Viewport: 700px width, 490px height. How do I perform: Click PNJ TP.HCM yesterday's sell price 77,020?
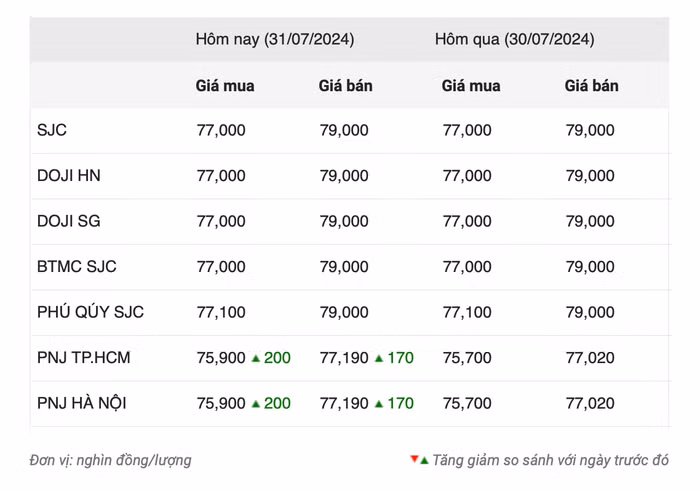pos(590,358)
